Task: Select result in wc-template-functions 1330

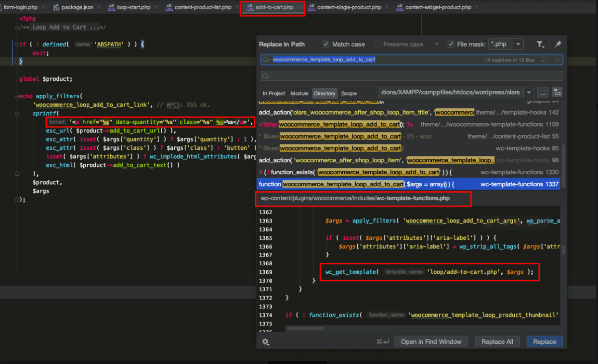Action: (x=409, y=172)
